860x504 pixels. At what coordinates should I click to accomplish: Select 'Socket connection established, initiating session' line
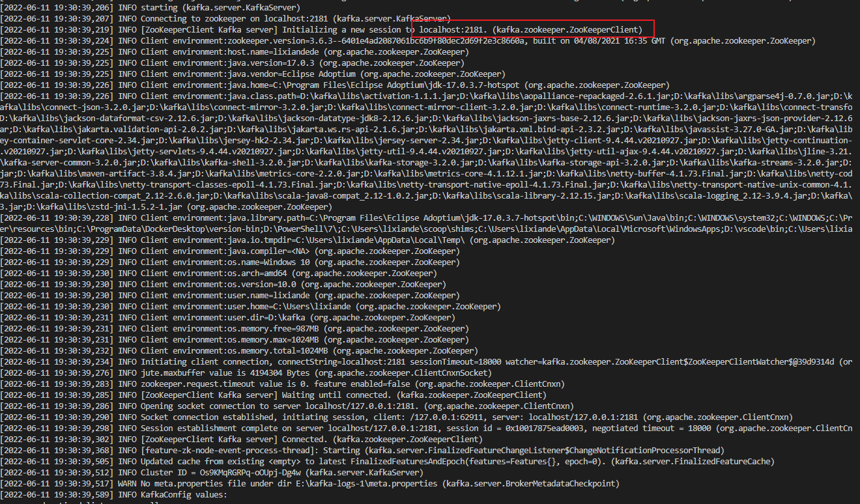click(x=396, y=417)
